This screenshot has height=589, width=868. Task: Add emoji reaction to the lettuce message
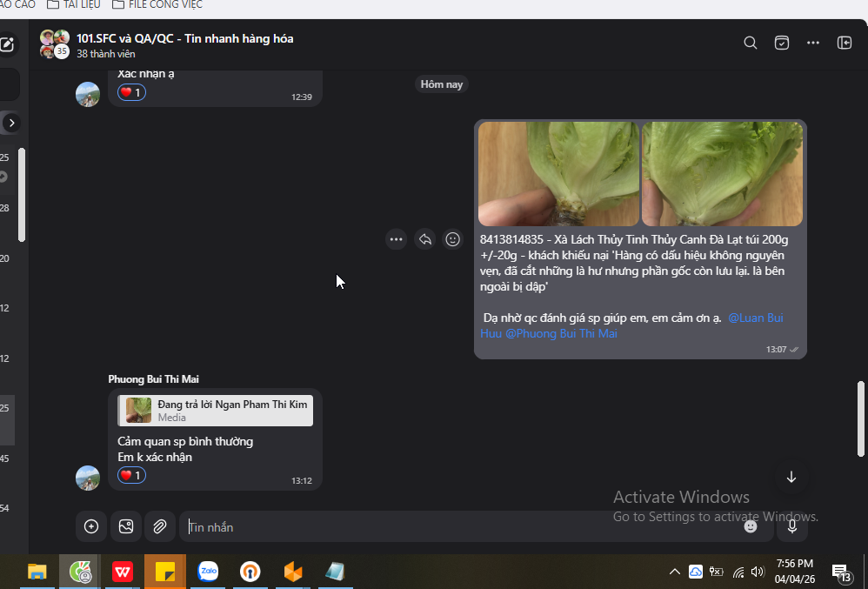click(x=453, y=239)
